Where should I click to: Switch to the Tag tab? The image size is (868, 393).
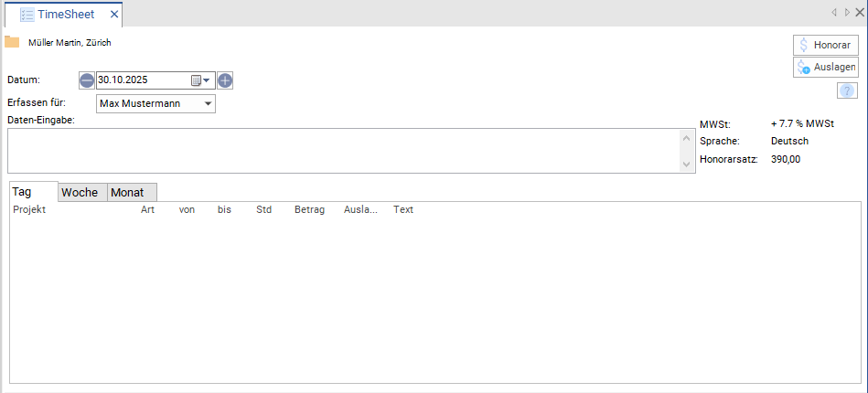34,192
